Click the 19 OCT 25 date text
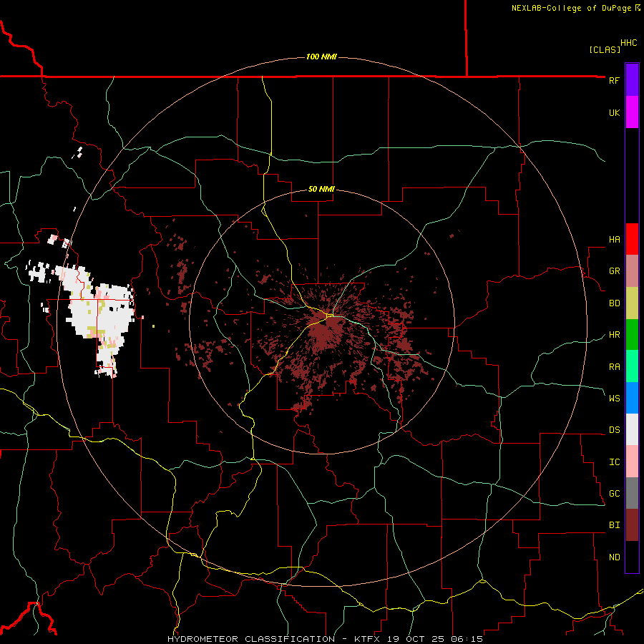Screen dimensions: 644x644 click(416, 639)
